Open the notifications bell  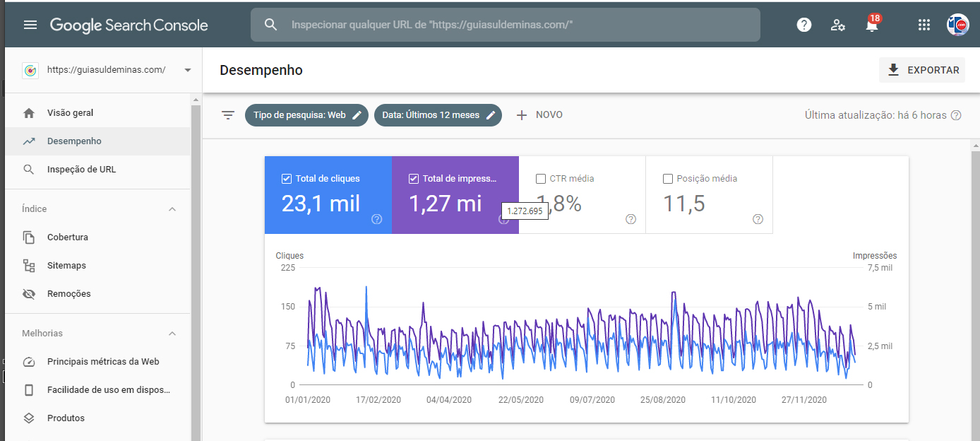[872, 26]
